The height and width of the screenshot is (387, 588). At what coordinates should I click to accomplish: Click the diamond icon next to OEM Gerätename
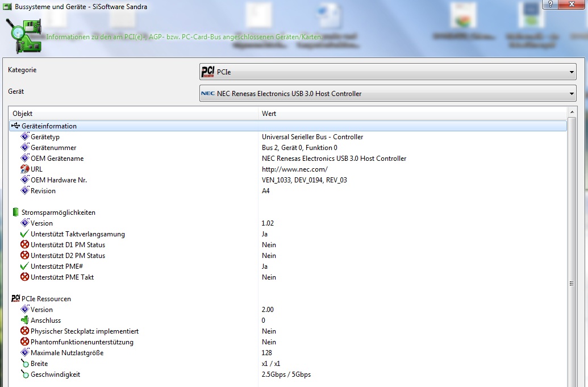pos(25,158)
